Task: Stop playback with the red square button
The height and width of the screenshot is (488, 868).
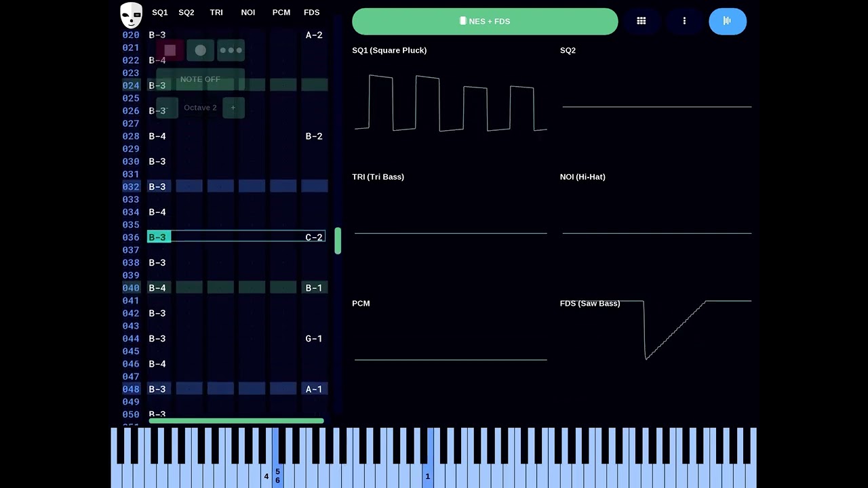Action: (x=170, y=50)
